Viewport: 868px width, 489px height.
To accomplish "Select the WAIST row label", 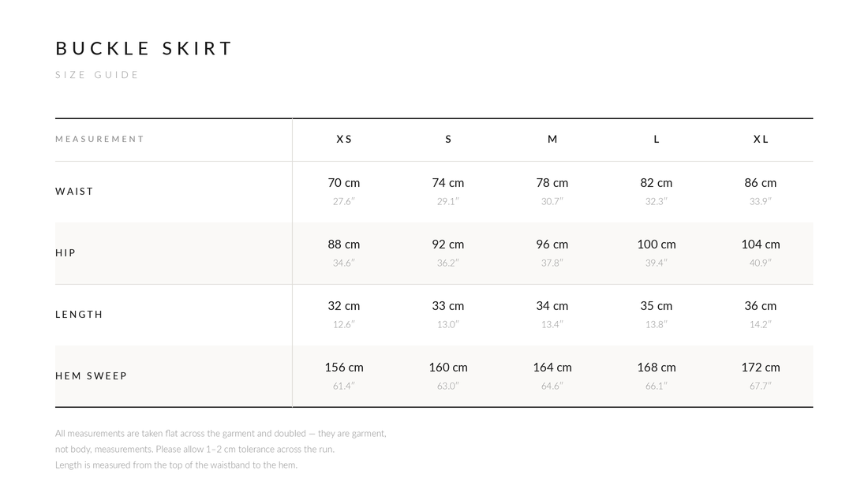I will [x=74, y=192].
